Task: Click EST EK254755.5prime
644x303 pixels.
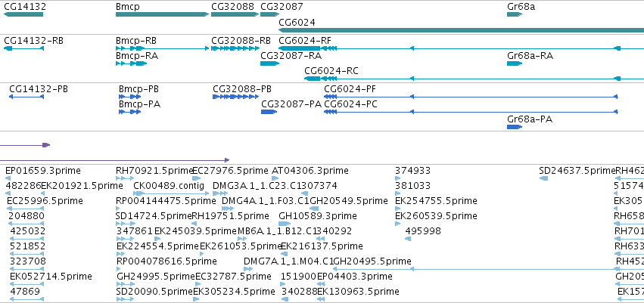Action: [x=397, y=209]
